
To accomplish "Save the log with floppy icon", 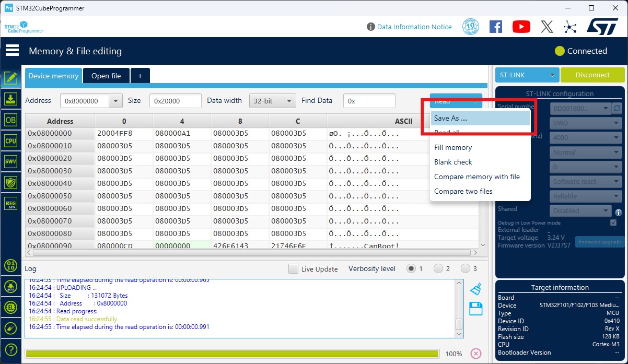I will point(475,309).
